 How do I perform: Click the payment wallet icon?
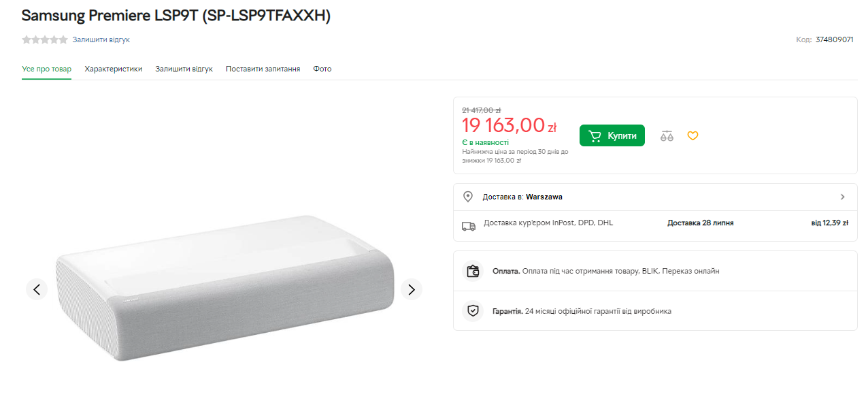(473, 271)
